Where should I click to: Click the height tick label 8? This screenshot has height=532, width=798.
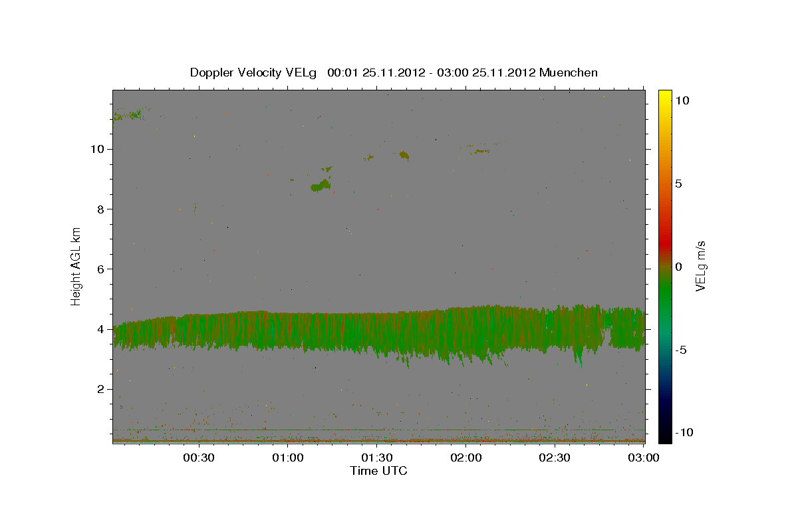tap(101, 209)
